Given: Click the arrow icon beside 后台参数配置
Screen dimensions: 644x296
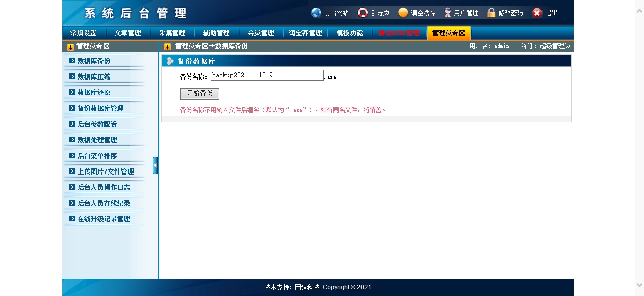Looking at the screenshot, I should click(72, 124).
